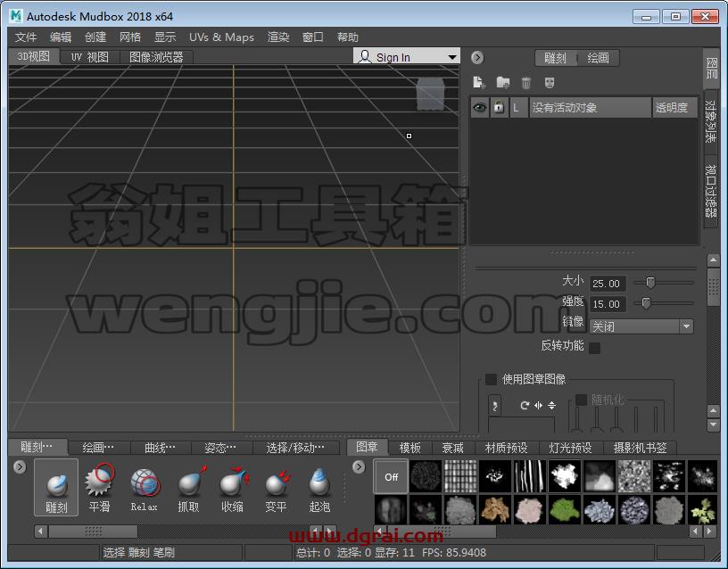Open the 创建 menu

[95, 37]
